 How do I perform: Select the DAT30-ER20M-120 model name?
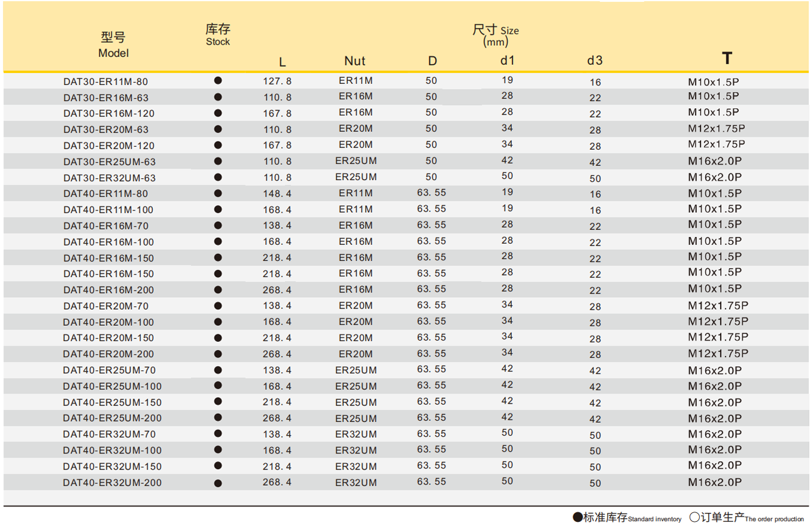tap(106, 145)
